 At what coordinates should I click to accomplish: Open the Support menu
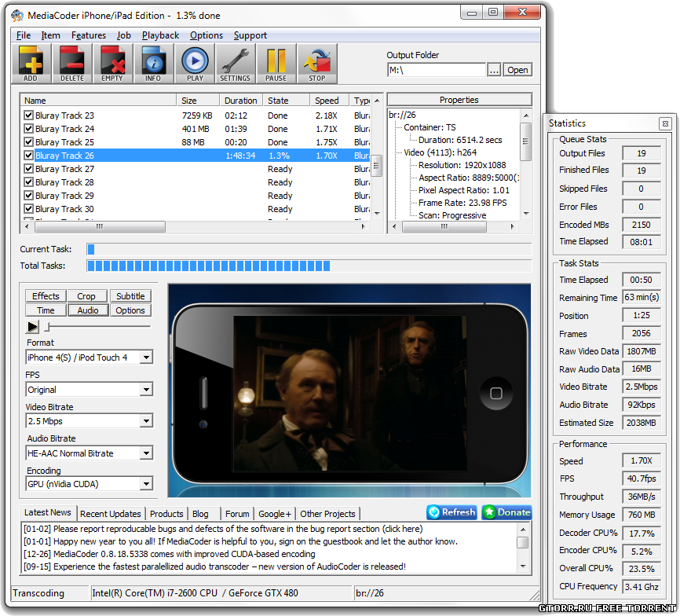250,35
